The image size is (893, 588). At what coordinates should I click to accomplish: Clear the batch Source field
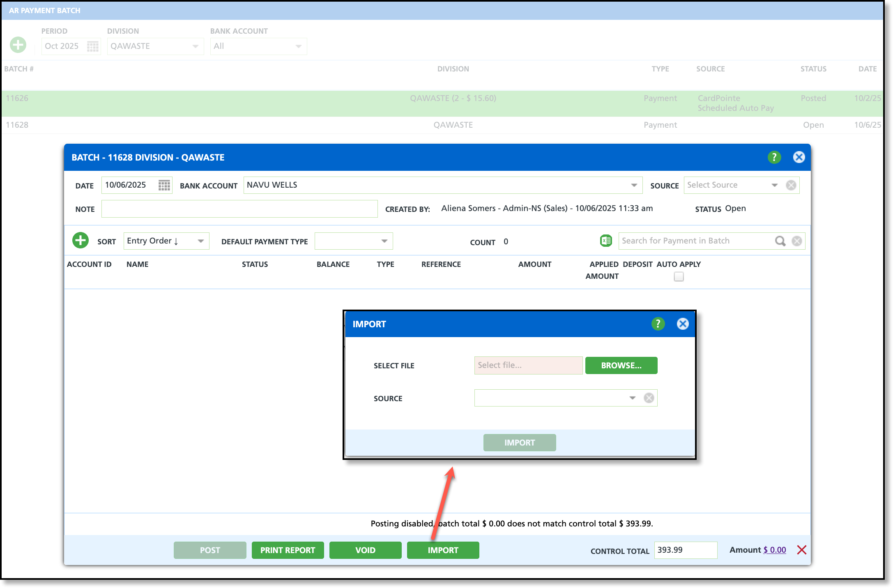(x=791, y=185)
